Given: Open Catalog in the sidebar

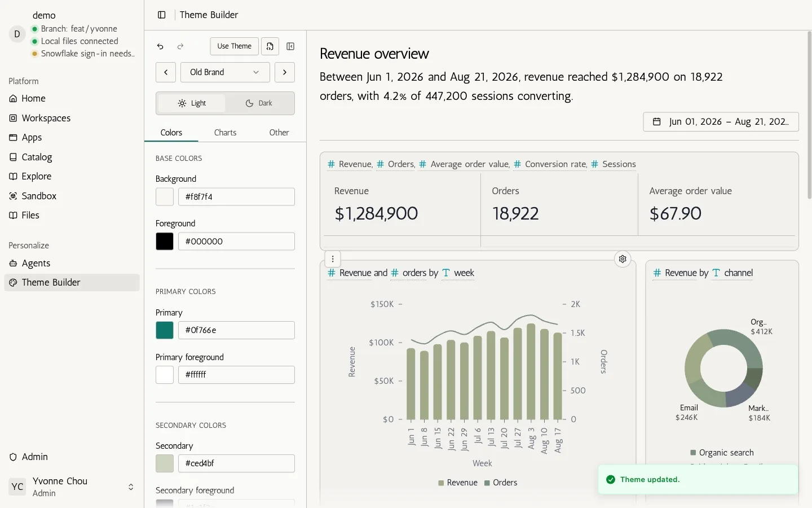Looking at the screenshot, I should tap(72, 157).
